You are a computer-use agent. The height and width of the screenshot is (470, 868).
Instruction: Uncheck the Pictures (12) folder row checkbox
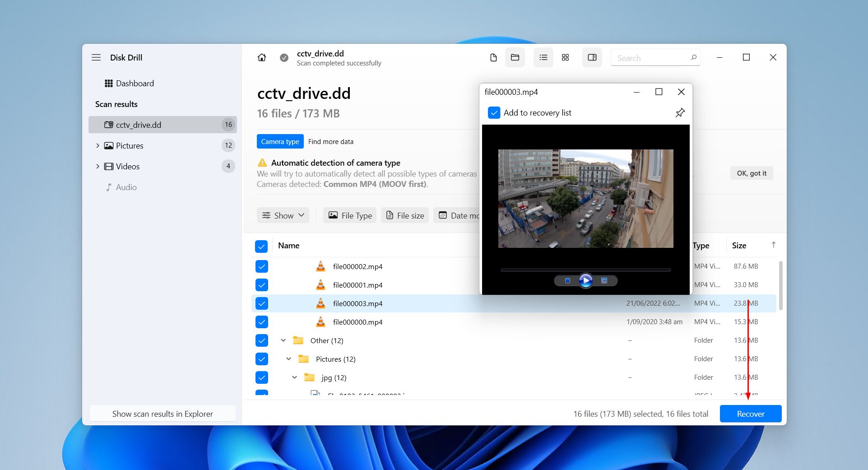[262, 359]
